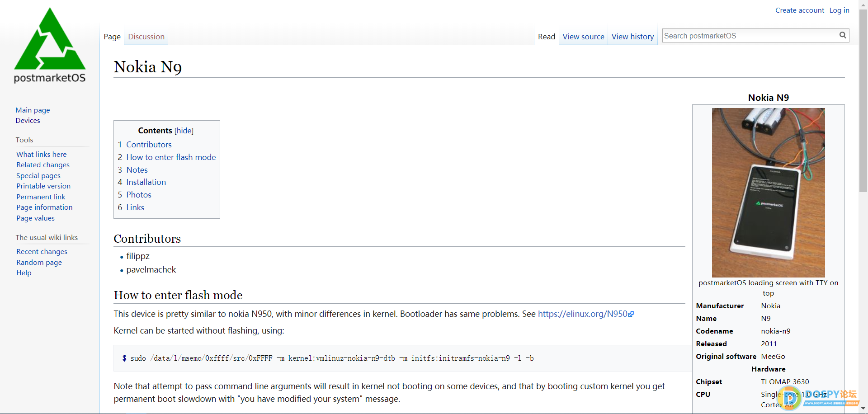The width and height of the screenshot is (868, 414).
Task: Open Related changes link
Action: 43,165
